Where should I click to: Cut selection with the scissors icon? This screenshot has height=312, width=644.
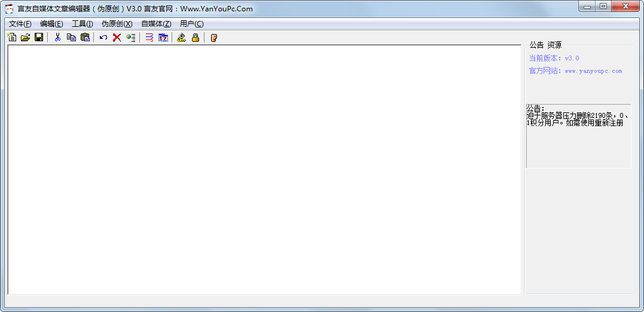point(57,38)
